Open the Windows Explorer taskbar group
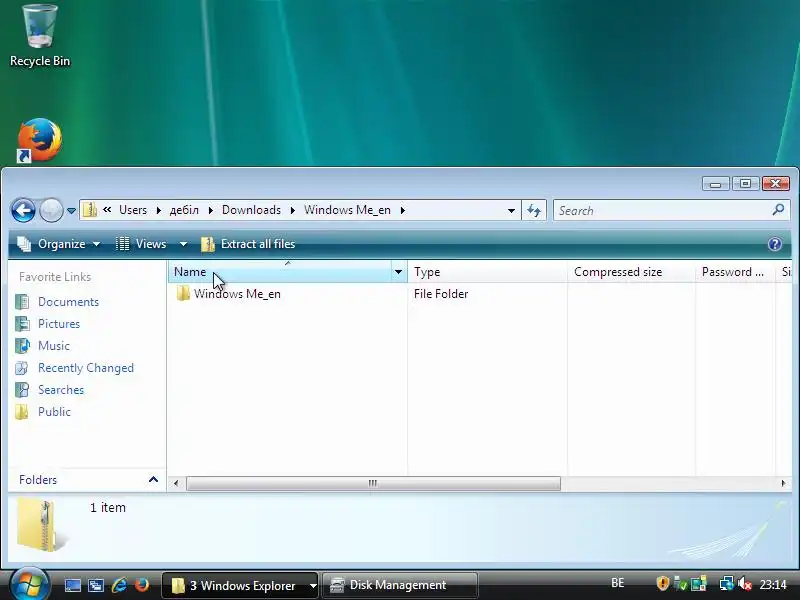This screenshot has height=600, width=800. click(x=240, y=585)
